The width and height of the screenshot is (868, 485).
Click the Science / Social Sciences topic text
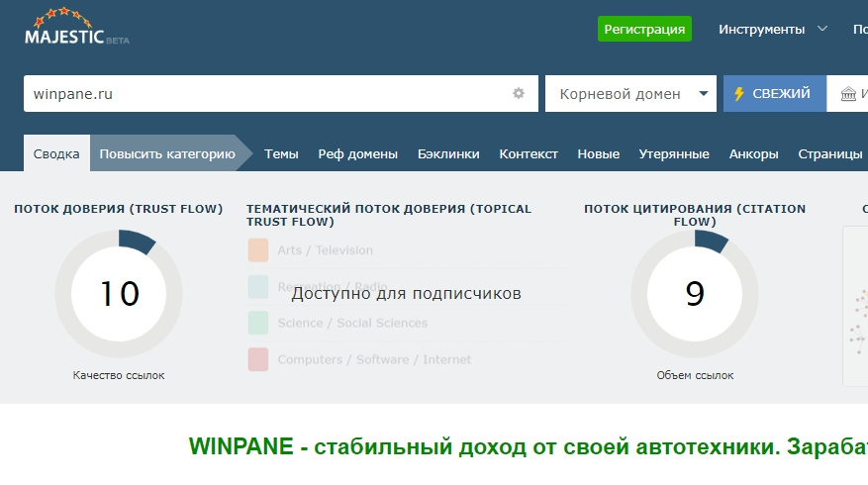click(x=352, y=324)
